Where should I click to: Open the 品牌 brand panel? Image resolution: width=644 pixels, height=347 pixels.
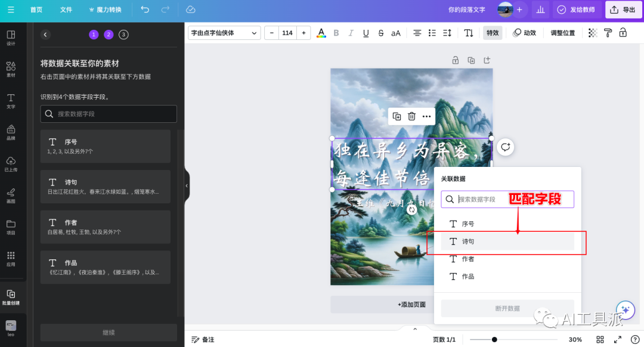pyautogui.click(x=11, y=132)
